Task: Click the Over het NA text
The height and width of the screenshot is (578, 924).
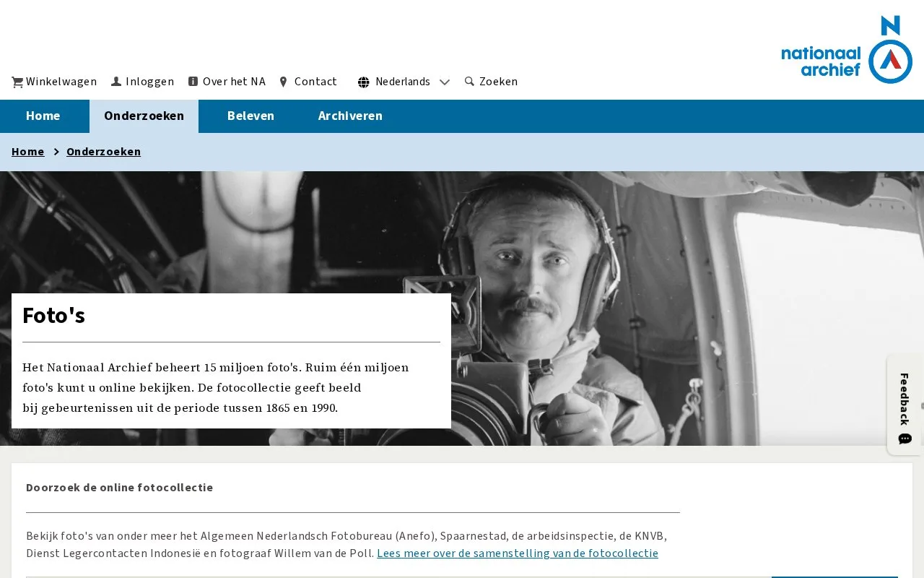Action: [x=234, y=82]
